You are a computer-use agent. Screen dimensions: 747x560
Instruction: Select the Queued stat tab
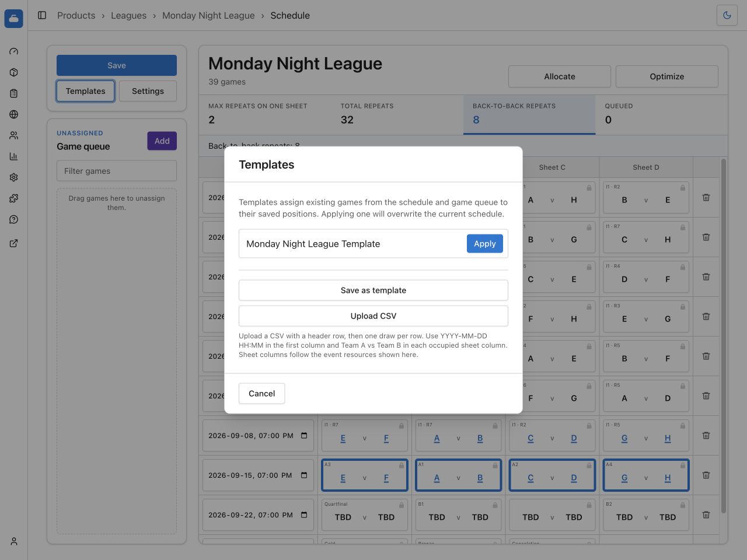tap(661, 115)
